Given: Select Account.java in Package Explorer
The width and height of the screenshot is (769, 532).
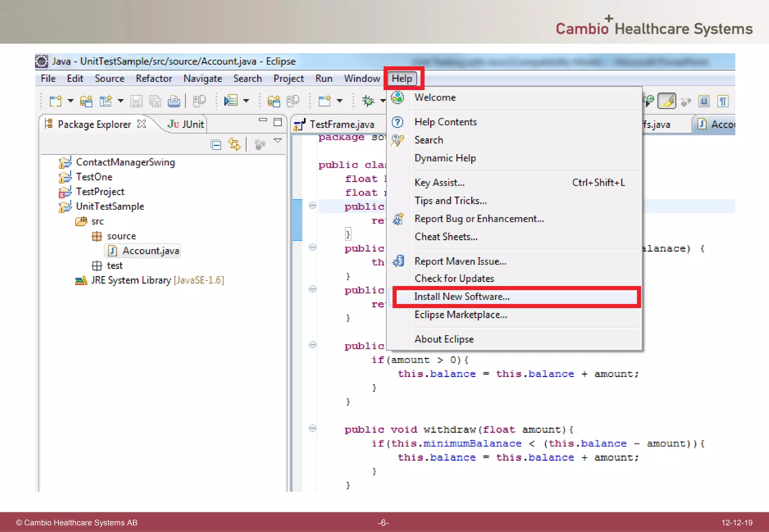Looking at the screenshot, I should click(x=151, y=251).
